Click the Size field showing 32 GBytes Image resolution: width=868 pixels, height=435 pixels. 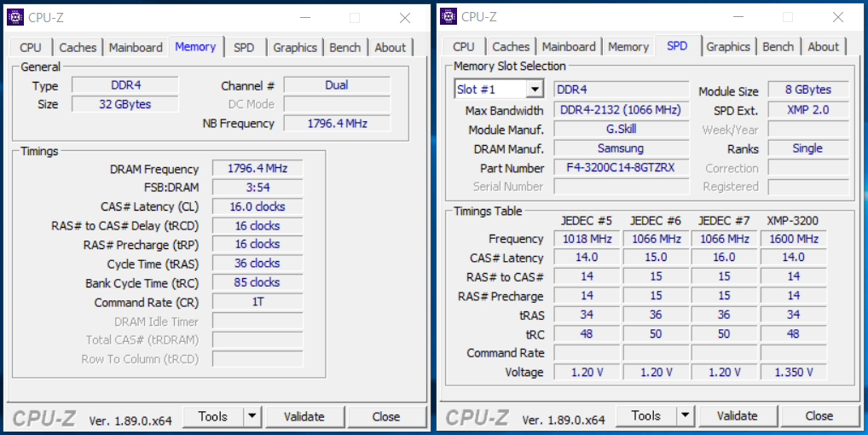coord(125,104)
